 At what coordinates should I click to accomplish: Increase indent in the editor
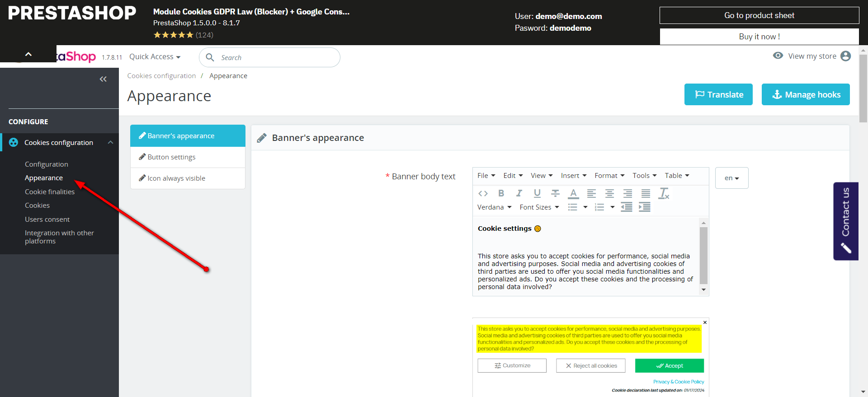[x=645, y=207]
